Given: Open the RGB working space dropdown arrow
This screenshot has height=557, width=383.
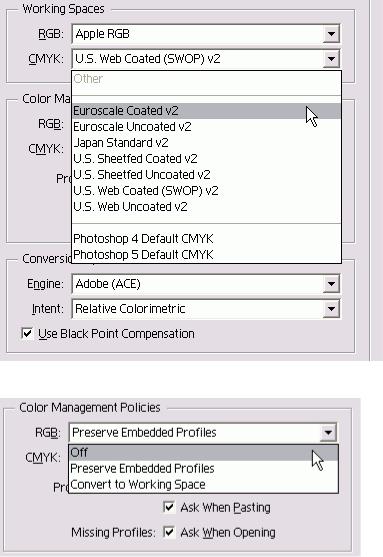Looking at the screenshot, I should pos(331,34).
